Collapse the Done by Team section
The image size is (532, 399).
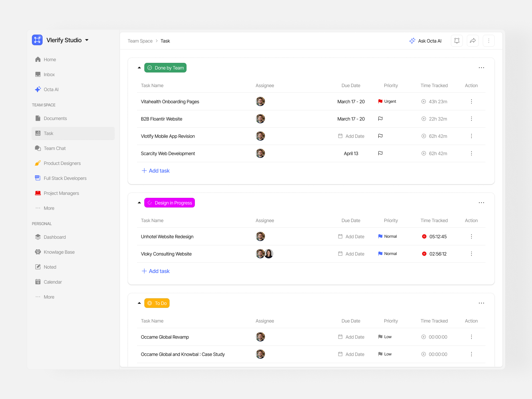139,67
